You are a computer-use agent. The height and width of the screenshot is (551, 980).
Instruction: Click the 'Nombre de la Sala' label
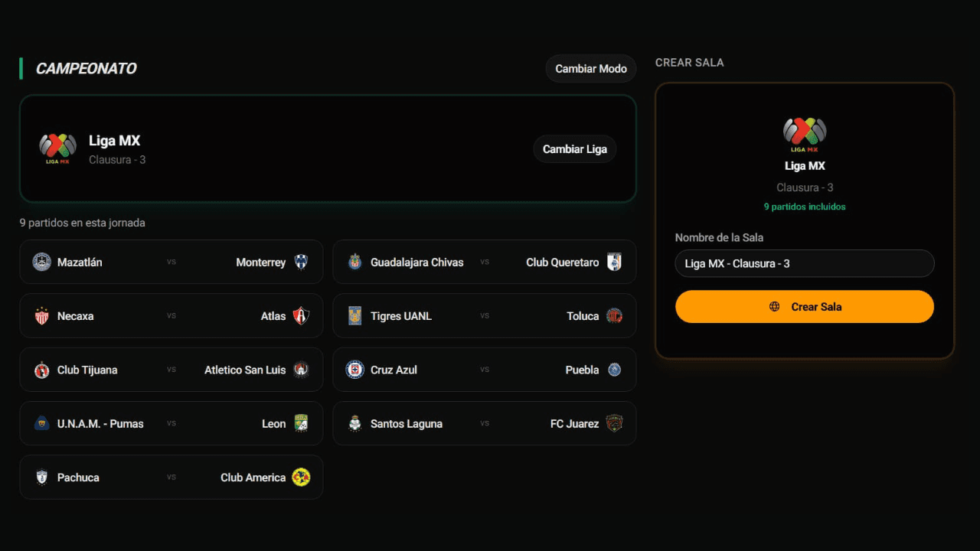point(719,238)
